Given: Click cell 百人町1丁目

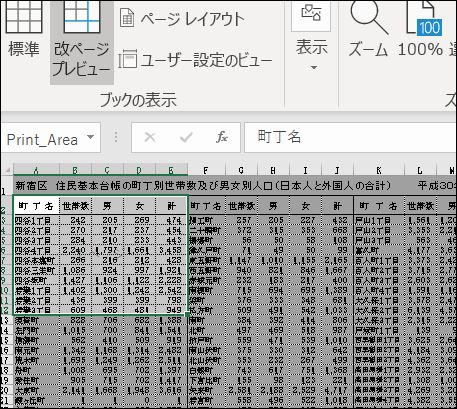Looking at the screenshot, I should pos(379,260).
